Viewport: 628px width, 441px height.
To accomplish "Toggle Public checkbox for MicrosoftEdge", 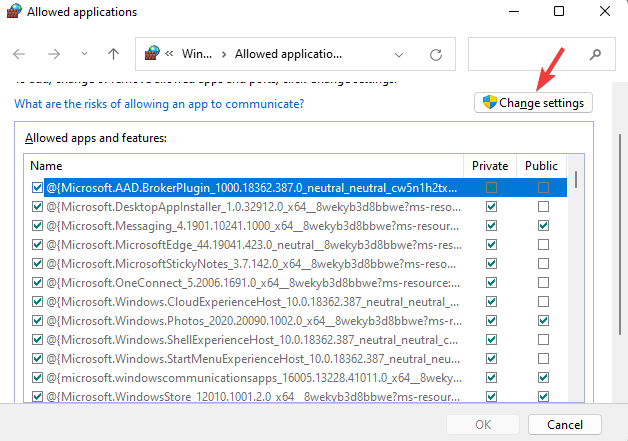I will coord(543,244).
